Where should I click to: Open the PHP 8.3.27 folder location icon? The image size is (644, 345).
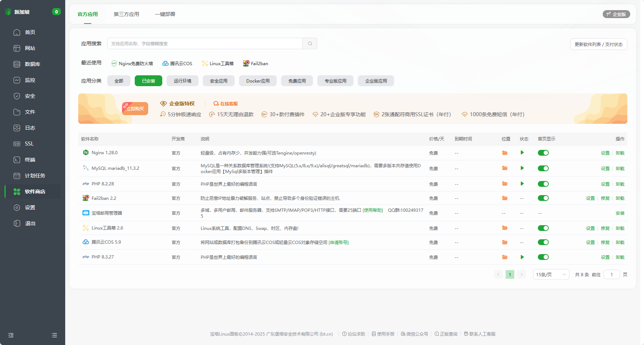click(505, 257)
